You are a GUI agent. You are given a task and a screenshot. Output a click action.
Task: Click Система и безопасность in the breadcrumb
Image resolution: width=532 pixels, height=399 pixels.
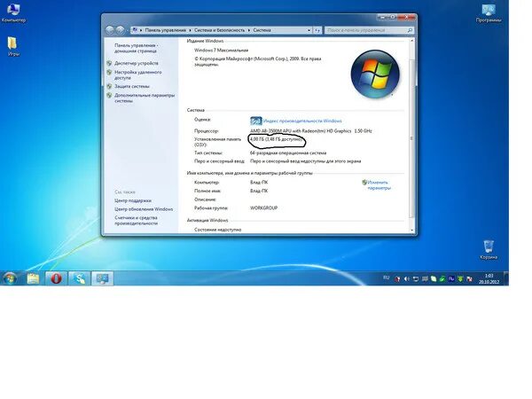[x=219, y=30]
